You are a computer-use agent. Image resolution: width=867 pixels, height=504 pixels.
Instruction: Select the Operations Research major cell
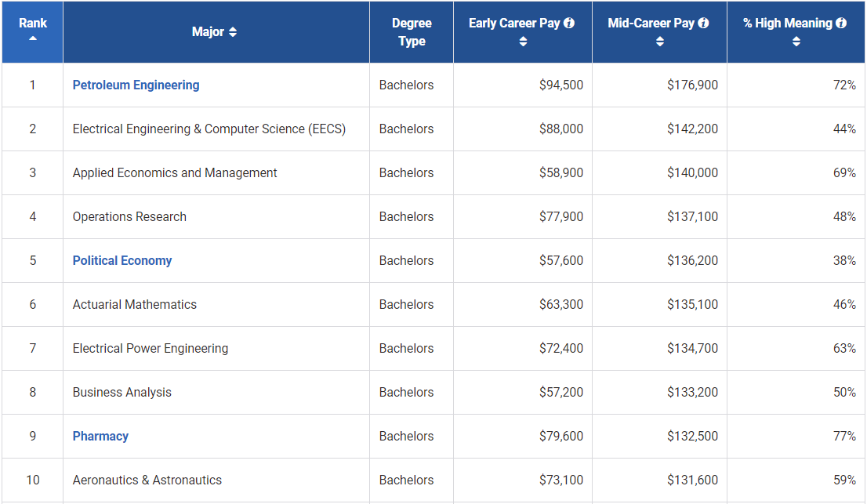coord(129,217)
